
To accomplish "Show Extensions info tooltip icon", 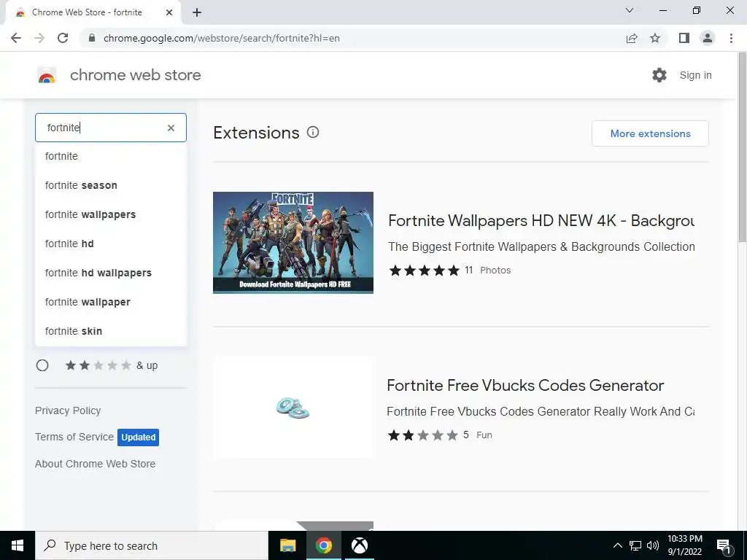I will point(312,133).
